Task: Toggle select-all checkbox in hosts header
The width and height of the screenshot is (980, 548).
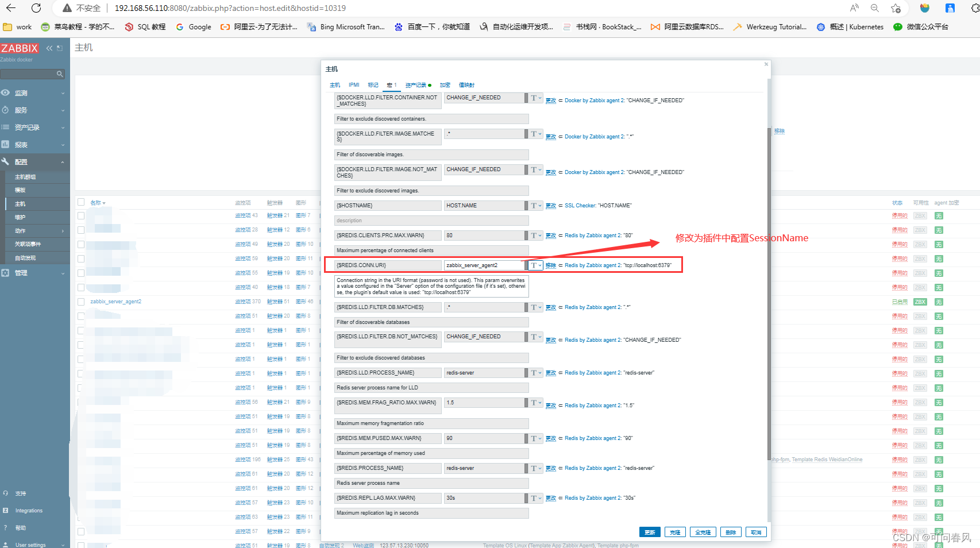Action: coord(81,202)
